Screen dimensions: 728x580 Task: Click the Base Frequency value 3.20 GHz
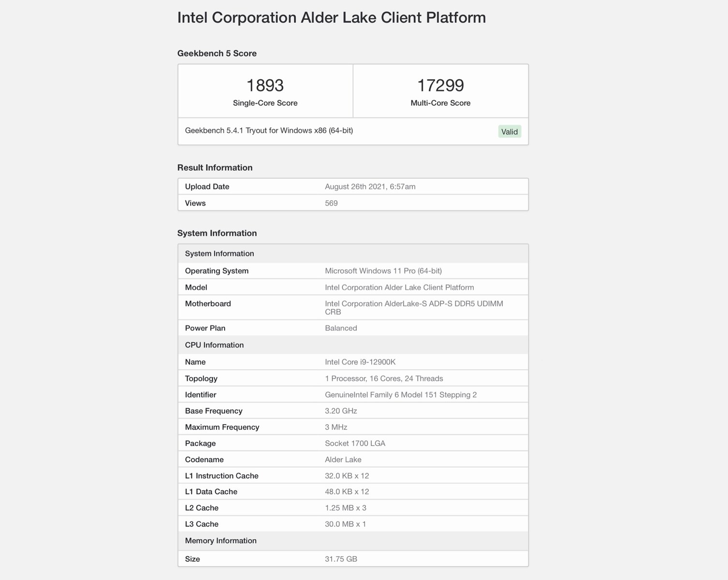pos(341,411)
